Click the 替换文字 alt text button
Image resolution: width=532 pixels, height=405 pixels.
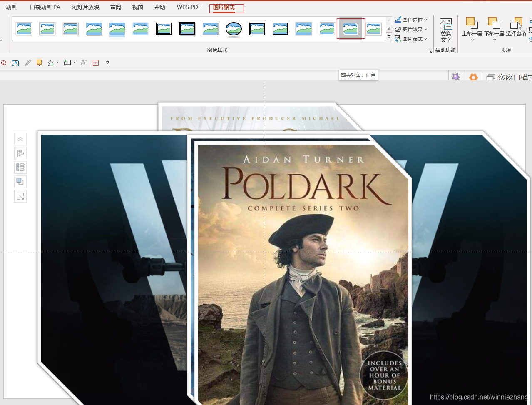(x=446, y=30)
